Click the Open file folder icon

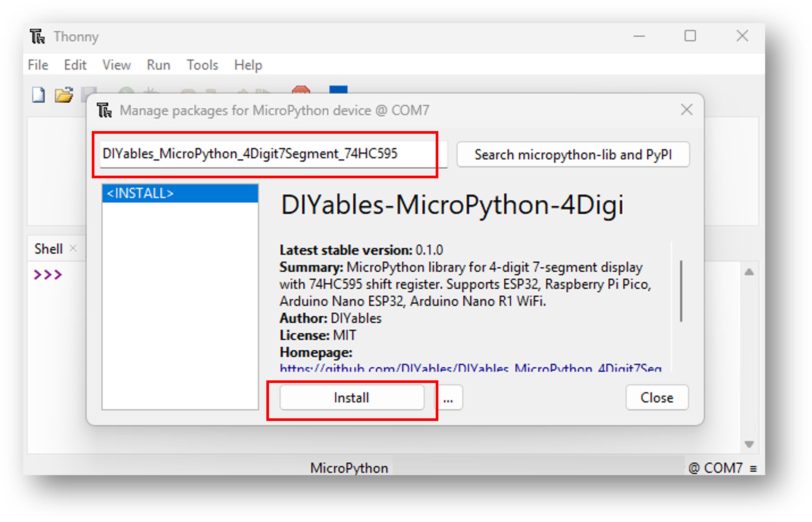(x=64, y=95)
